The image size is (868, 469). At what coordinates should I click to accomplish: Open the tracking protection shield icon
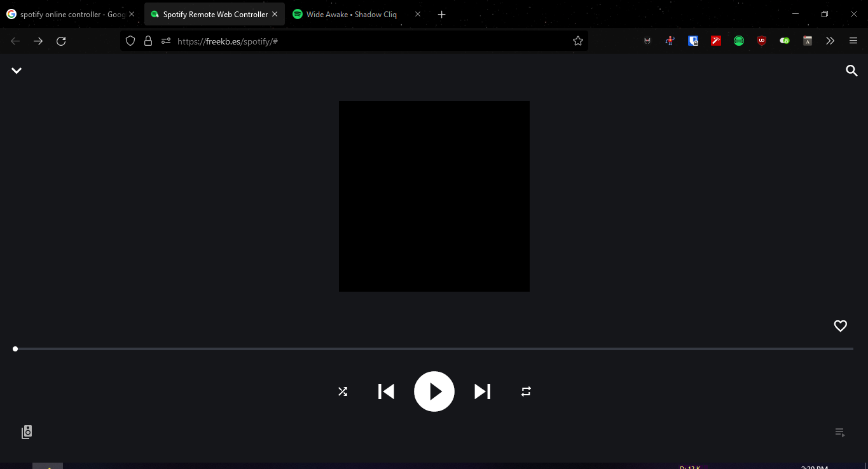[130, 41]
